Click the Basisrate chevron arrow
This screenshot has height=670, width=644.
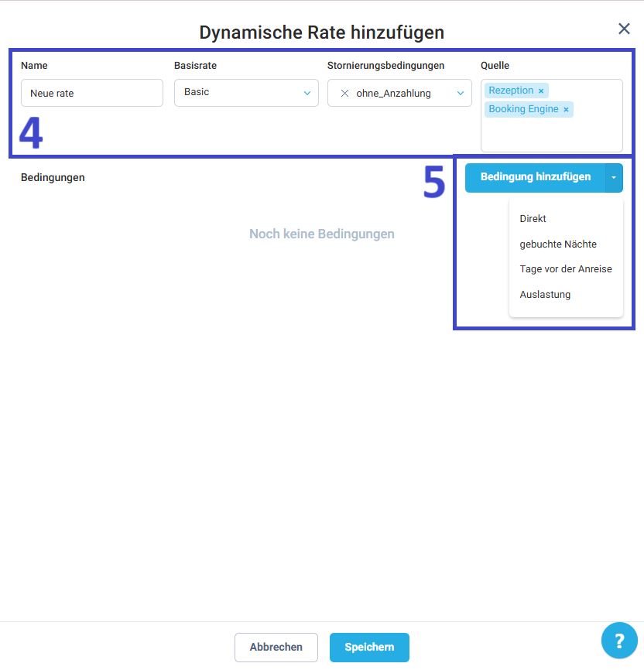pos(307,93)
